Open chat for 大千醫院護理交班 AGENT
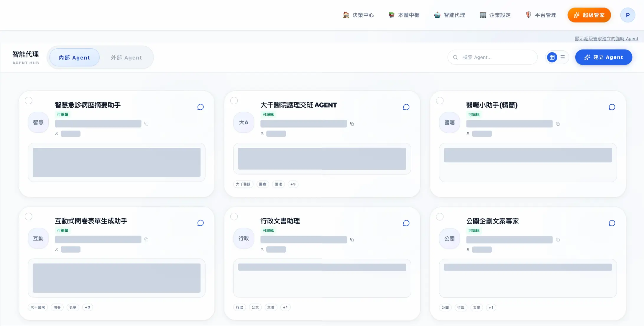 point(406,107)
